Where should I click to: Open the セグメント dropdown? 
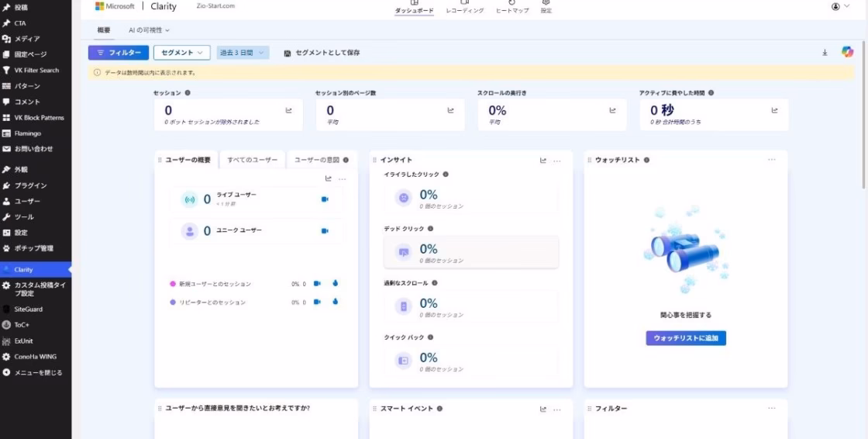pyautogui.click(x=182, y=53)
